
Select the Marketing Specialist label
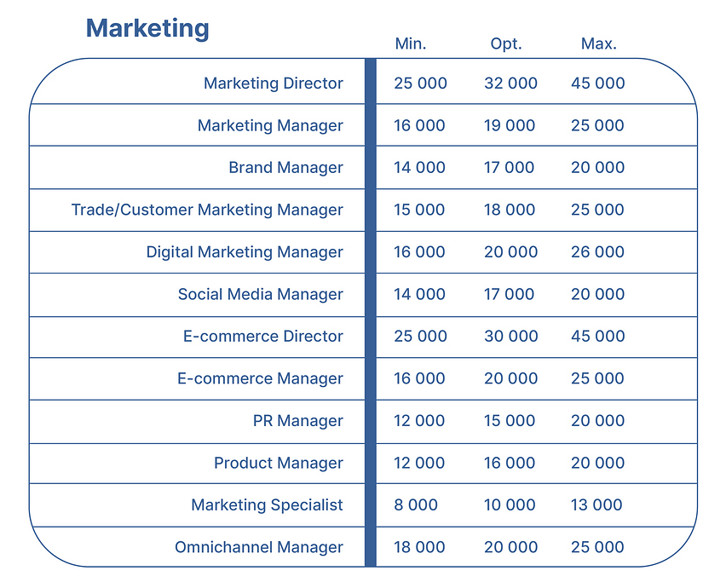click(x=267, y=505)
